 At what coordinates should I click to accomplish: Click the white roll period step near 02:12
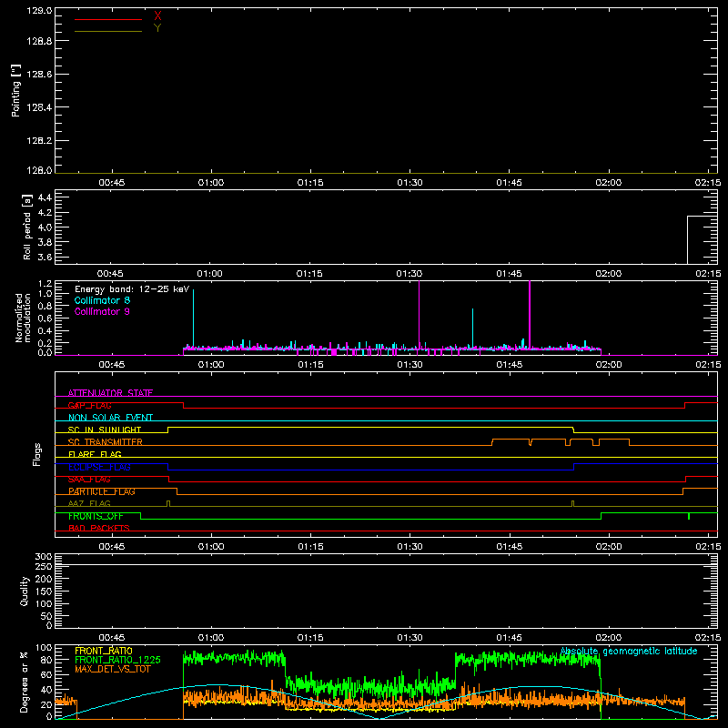click(688, 239)
